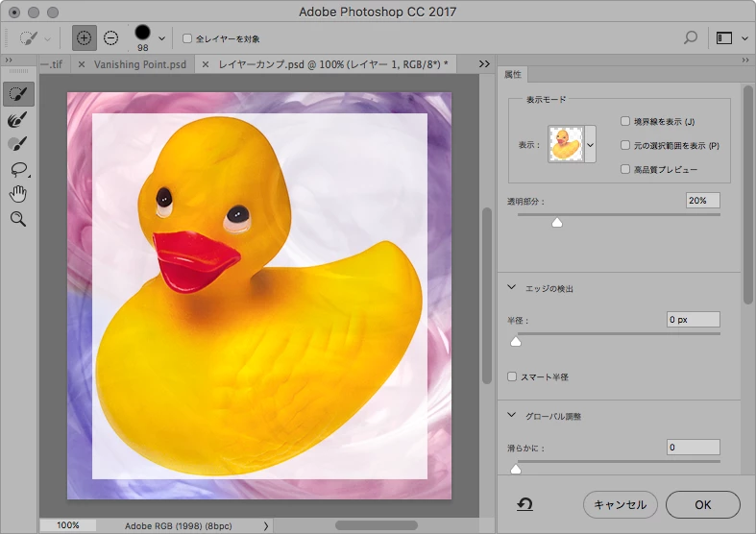
Task: Click the brush size value 98
Action: [142, 48]
